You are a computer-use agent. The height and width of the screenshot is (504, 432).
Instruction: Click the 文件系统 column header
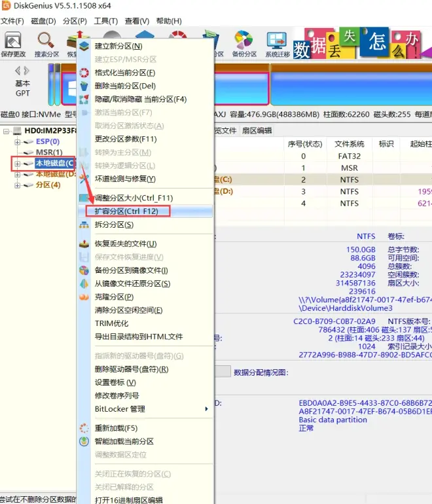click(350, 144)
